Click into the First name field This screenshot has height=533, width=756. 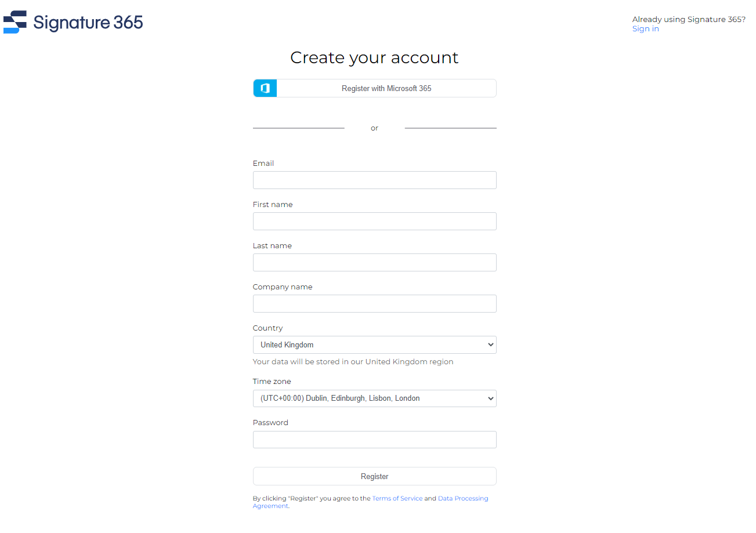tap(375, 221)
